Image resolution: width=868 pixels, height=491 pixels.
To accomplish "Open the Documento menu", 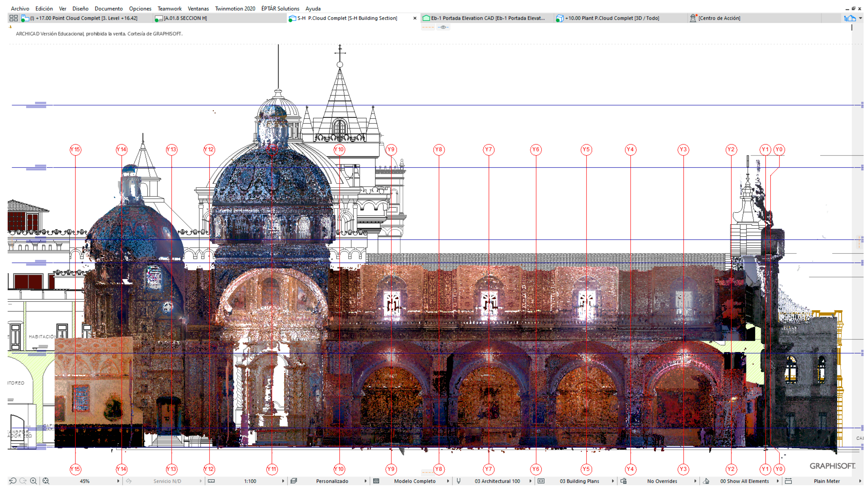I will [109, 8].
